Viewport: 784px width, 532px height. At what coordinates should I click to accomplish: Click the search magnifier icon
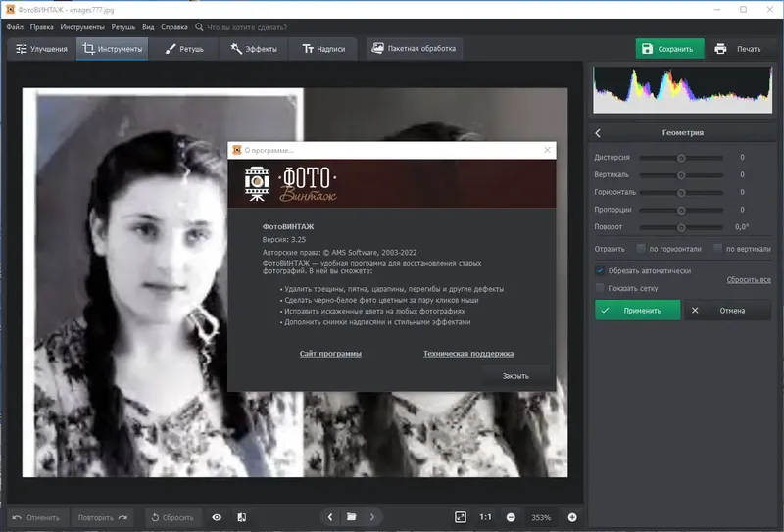pos(199,27)
